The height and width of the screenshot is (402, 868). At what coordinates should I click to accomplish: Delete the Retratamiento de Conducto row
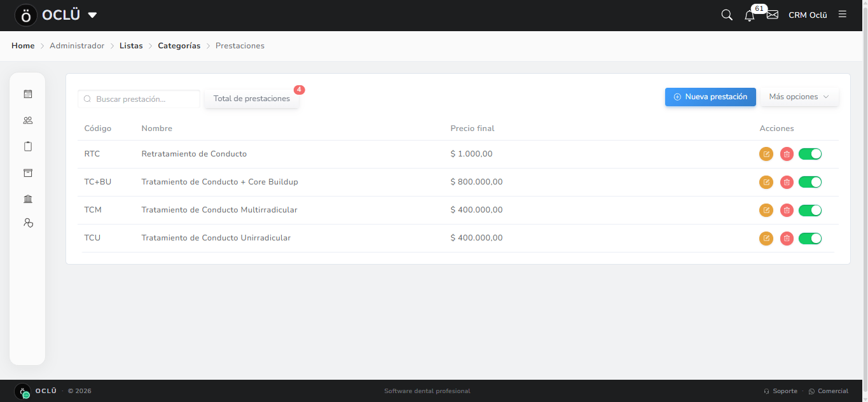coord(787,154)
